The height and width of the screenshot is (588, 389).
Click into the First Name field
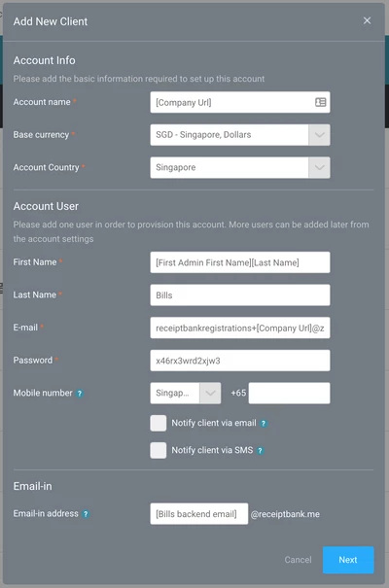tap(240, 262)
